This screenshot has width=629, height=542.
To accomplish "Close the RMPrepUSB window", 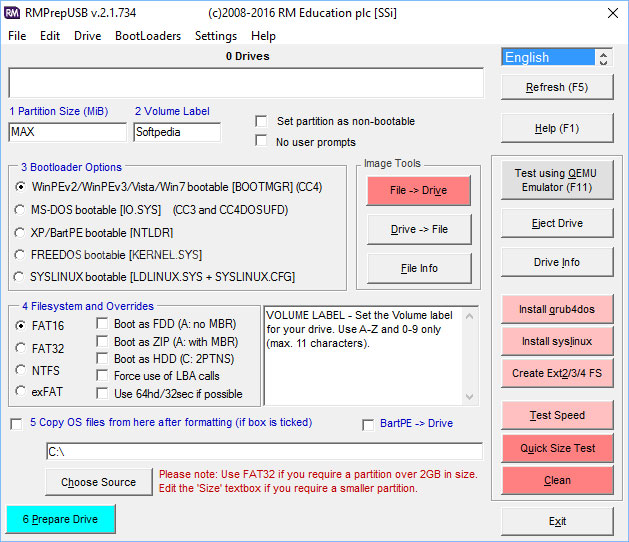I will pyautogui.click(x=605, y=11).
